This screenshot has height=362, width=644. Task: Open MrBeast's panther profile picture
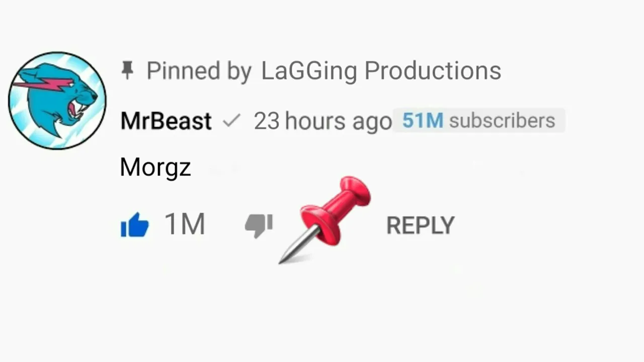tap(57, 101)
